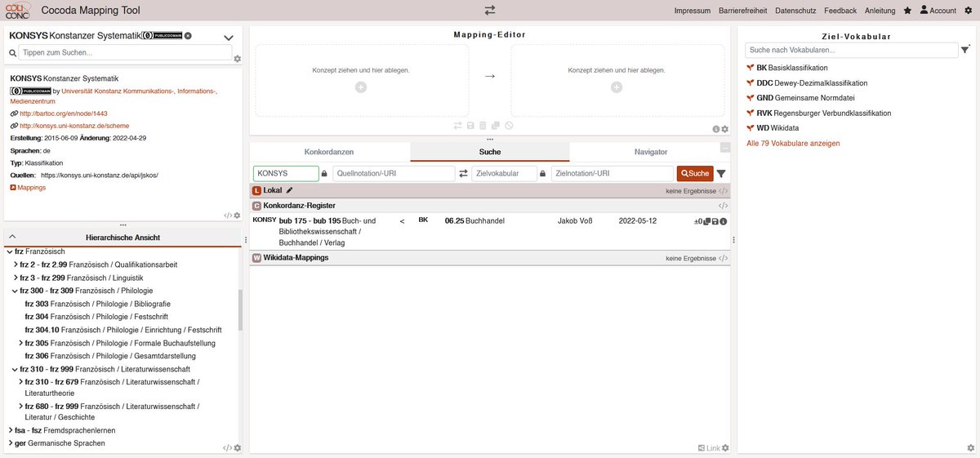Open filter funnel next to Suche button
This screenshot has height=458, width=980.
pos(721,173)
